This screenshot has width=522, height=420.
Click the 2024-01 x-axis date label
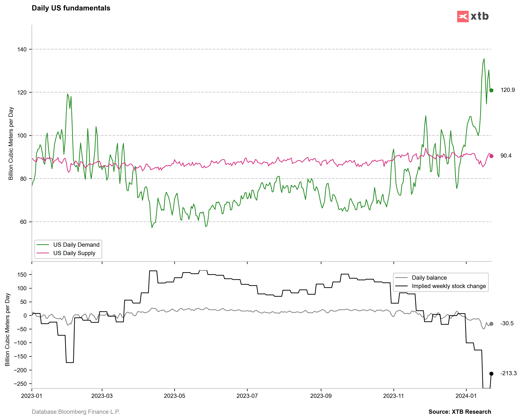point(466,396)
